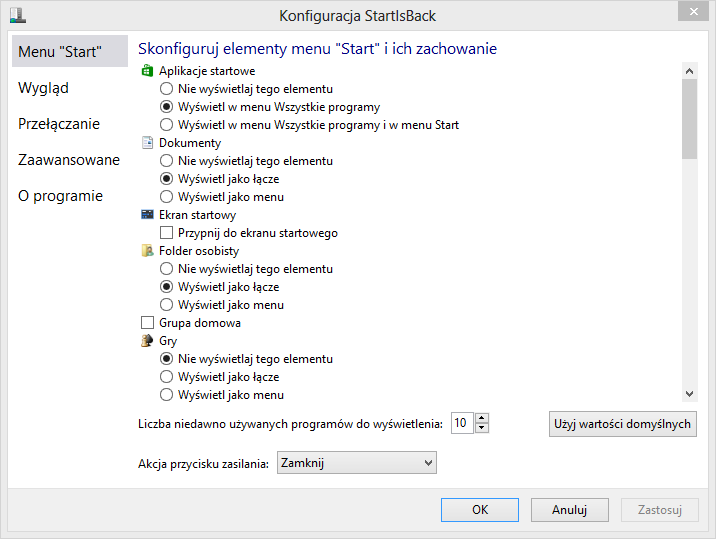Click the Zastosuj button

point(659,510)
